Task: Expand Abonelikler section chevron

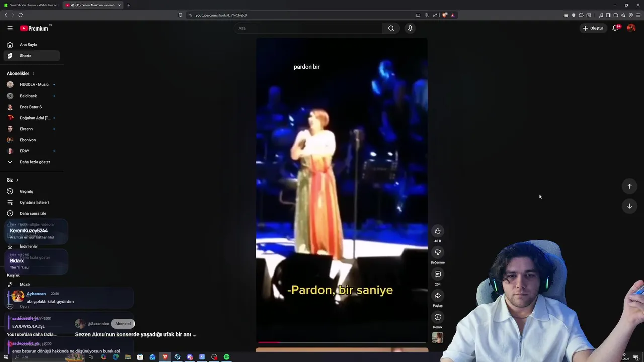Action: (33, 73)
